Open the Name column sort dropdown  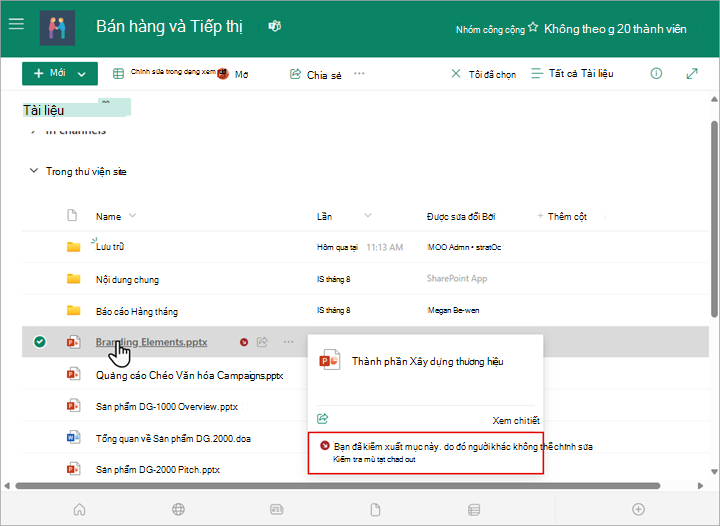pyautogui.click(x=133, y=215)
